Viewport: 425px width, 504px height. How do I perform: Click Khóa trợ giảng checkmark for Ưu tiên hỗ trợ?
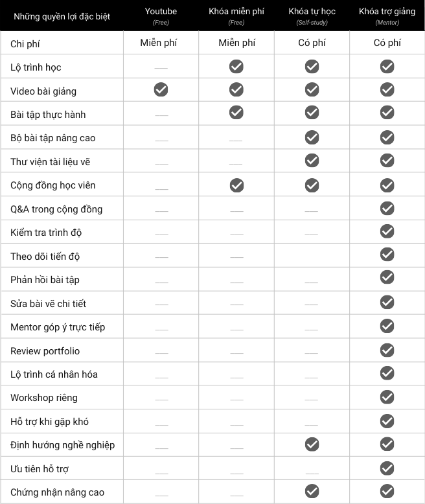(x=387, y=468)
